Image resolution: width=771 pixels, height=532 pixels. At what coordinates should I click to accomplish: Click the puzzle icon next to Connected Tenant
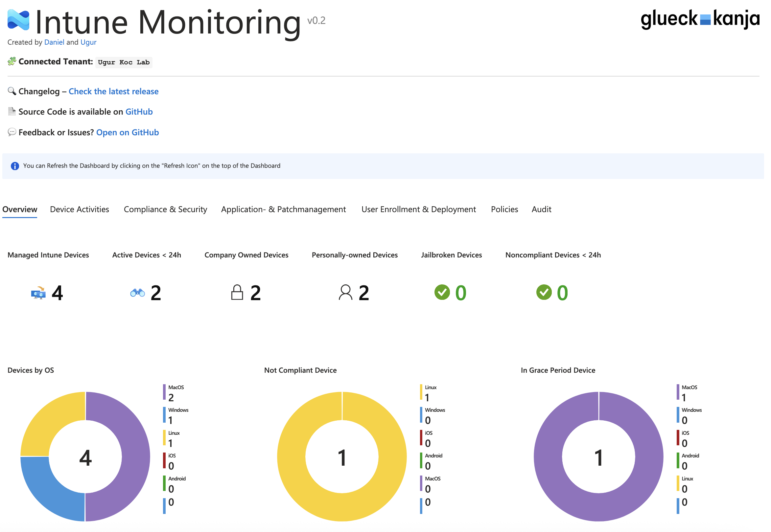point(12,61)
